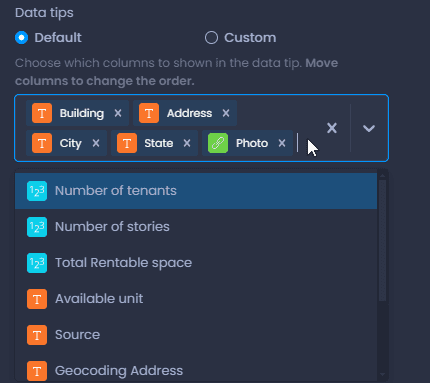
Task: Click the text type icon on City chip
Action: [x=42, y=143]
